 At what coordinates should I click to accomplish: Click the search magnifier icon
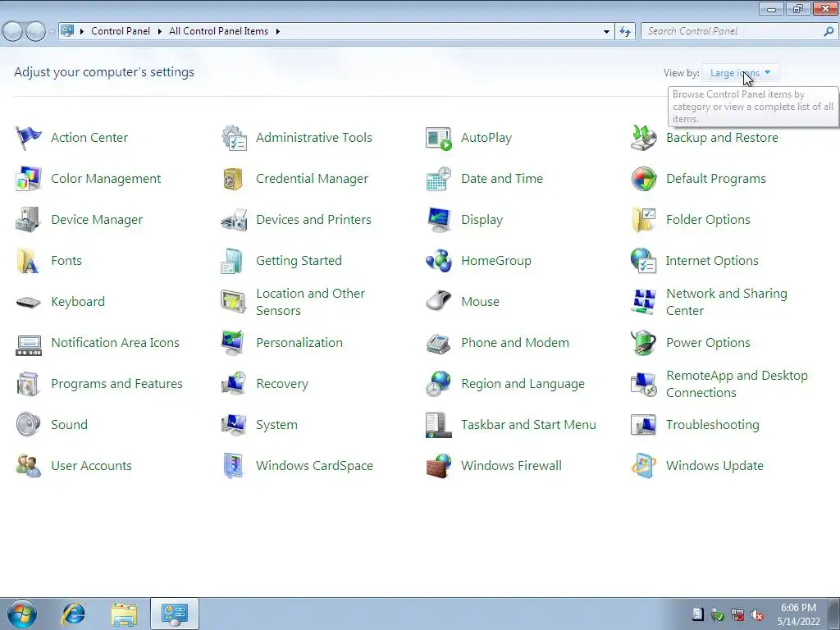(x=829, y=32)
